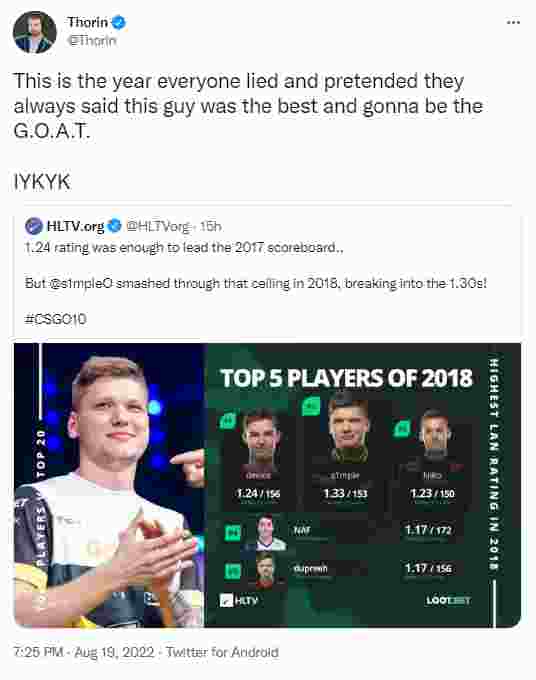536x680 pixels.
Task: Click the blue verified badge beside Thorin
Action: pos(119,23)
